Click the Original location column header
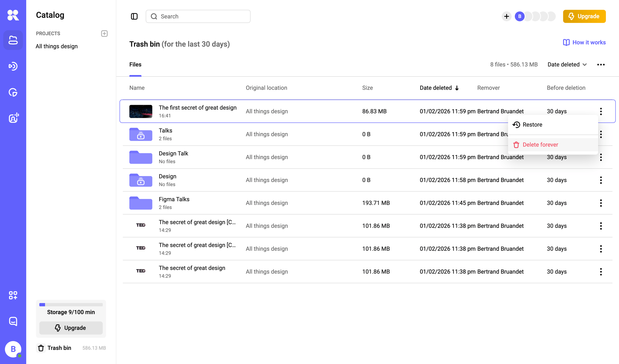 (266, 88)
